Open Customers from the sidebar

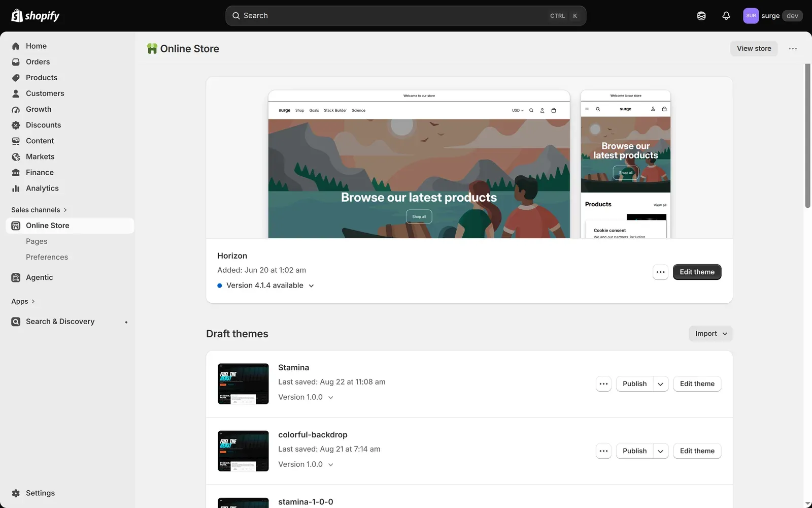pos(70,93)
